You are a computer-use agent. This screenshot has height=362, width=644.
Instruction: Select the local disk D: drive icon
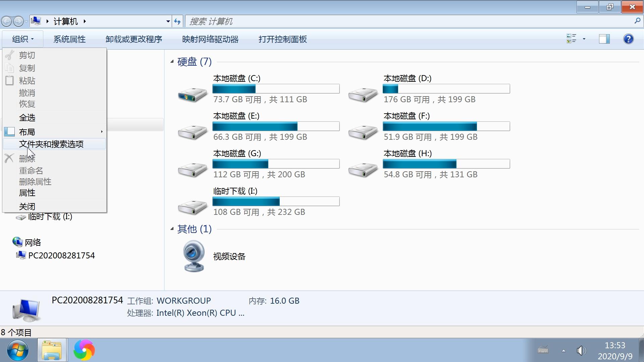click(x=363, y=95)
